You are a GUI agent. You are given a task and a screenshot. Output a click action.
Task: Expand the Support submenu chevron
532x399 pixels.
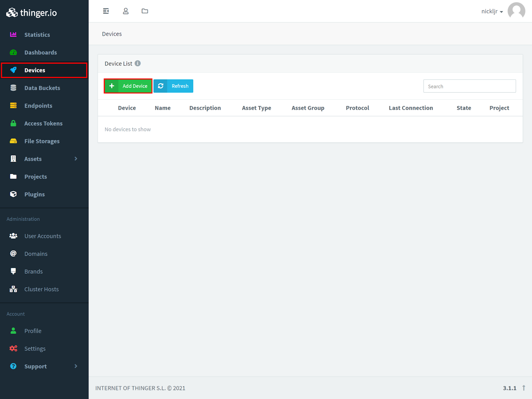pyautogui.click(x=76, y=366)
